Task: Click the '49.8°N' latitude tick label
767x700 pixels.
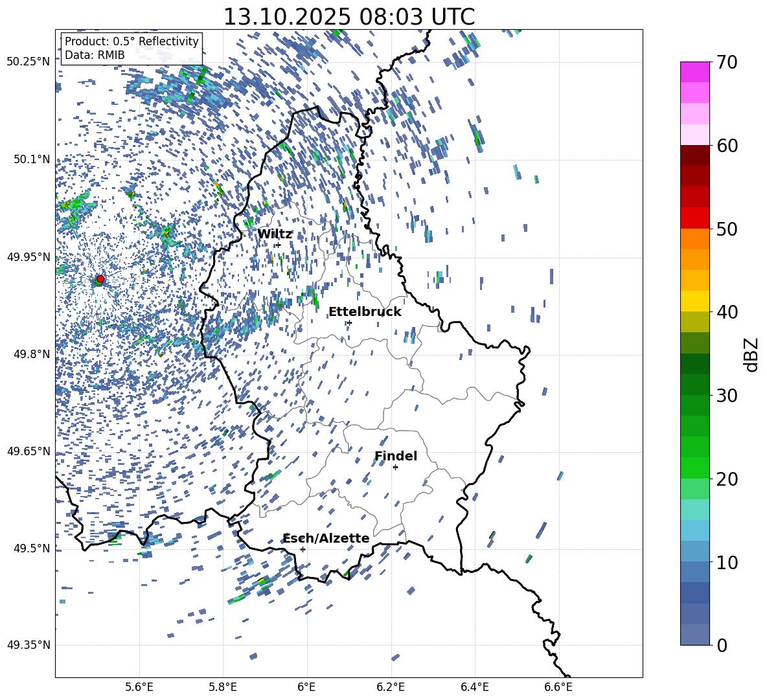Action: [x=31, y=354]
